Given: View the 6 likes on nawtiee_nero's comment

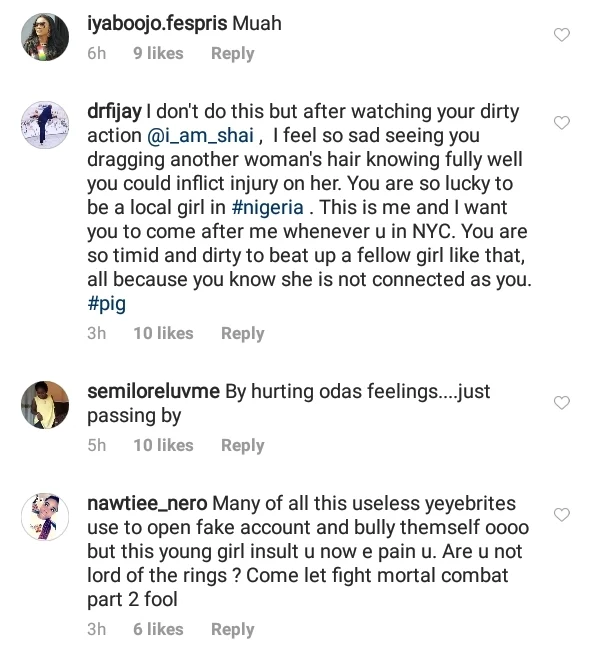Looking at the screenshot, I should pyautogui.click(x=158, y=629).
